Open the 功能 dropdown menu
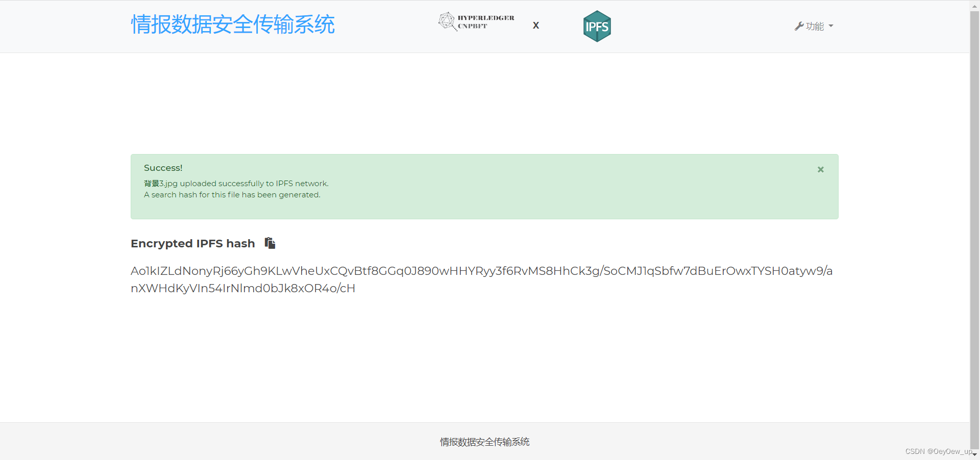 coord(814,26)
